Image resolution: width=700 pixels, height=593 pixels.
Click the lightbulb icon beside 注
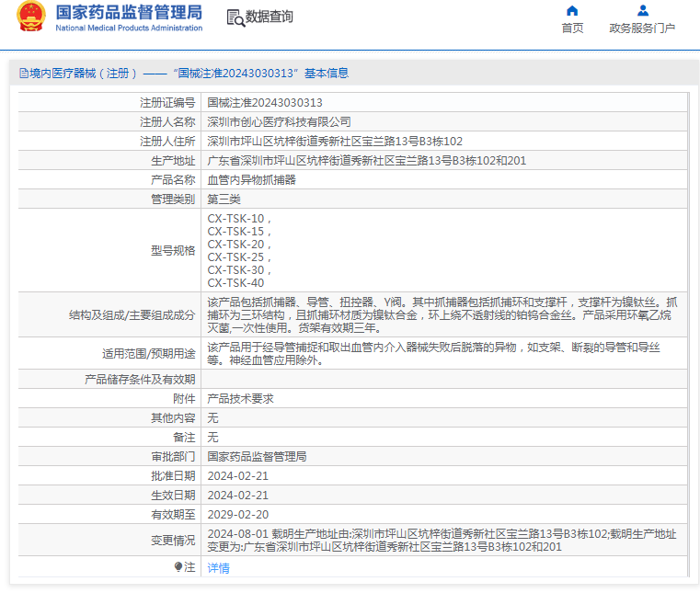(x=178, y=567)
